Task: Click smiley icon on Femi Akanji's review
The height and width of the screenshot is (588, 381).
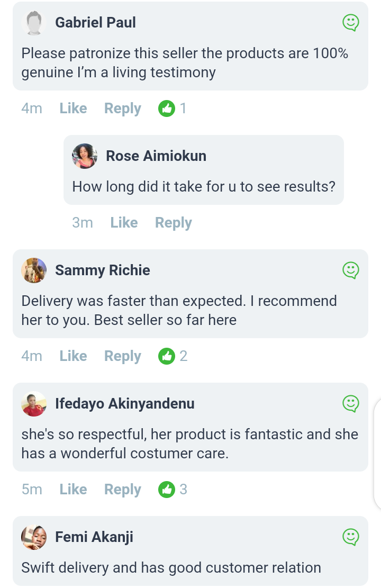Action: (x=351, y=537)
